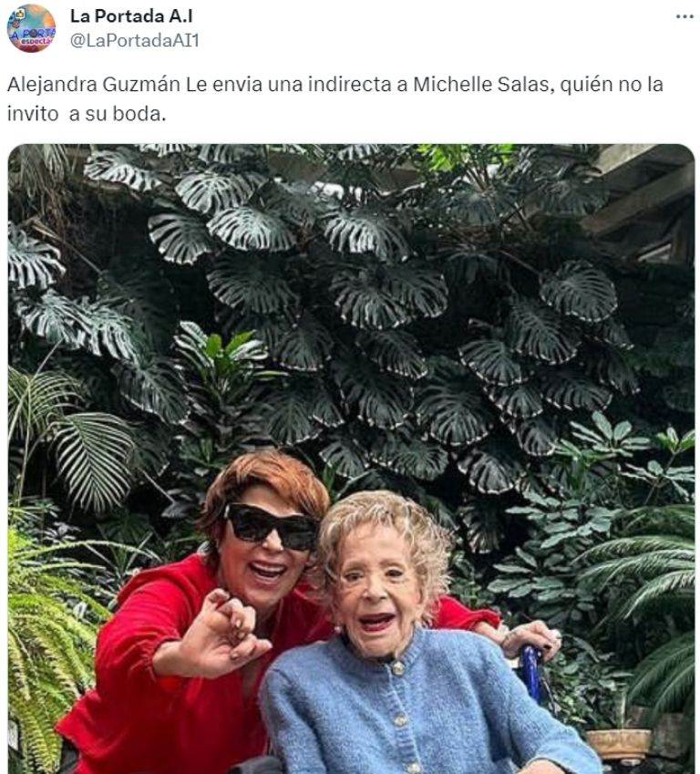The height and width of the screenshot is (774, 700).
Task: Click the black sunglasses in the photo
Action: 271,527
